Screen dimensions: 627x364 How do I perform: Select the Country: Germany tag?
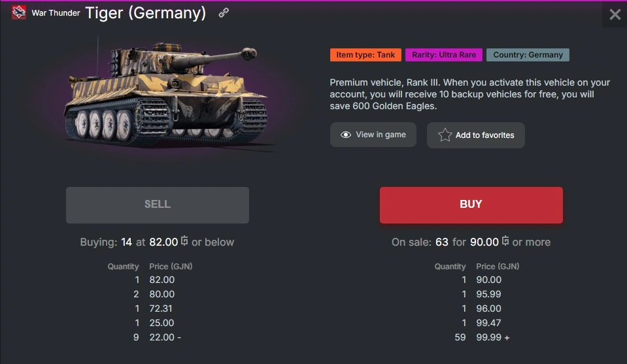tap(528, 55)
